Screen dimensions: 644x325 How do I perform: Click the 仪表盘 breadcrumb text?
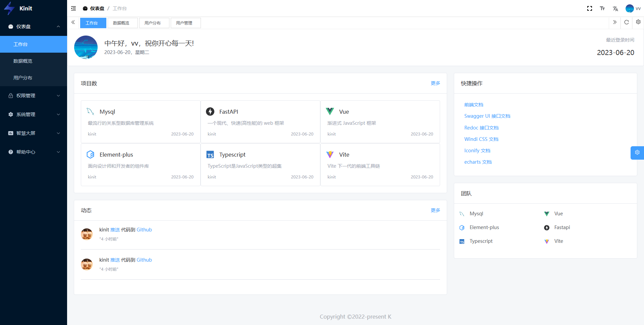point(97,8)
